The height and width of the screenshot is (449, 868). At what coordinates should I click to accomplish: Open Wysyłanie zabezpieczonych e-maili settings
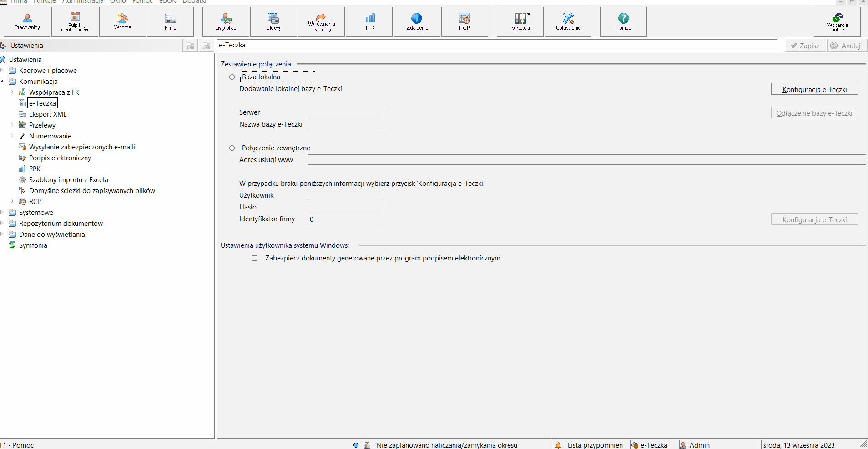pos(82,147)
